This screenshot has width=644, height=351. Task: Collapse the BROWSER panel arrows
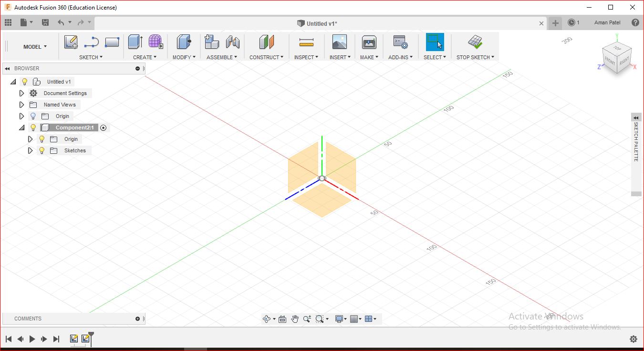[x=7, y=68]
